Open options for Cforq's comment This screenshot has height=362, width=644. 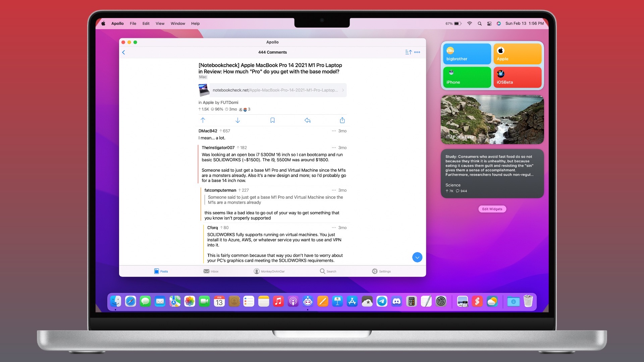pos(334,228)
